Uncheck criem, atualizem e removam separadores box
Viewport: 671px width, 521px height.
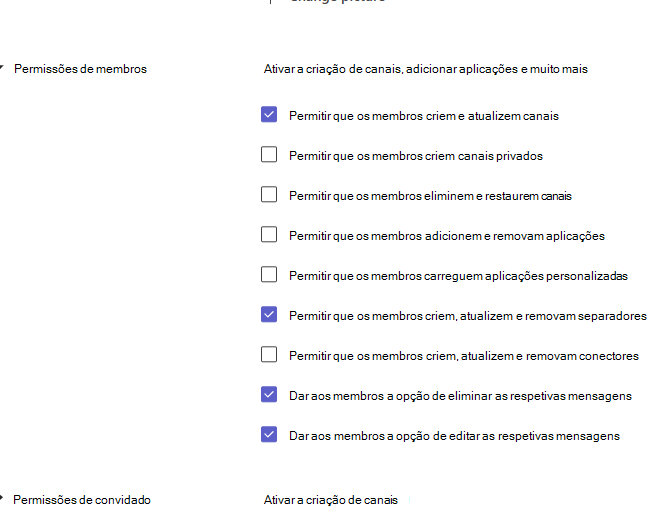269,314
